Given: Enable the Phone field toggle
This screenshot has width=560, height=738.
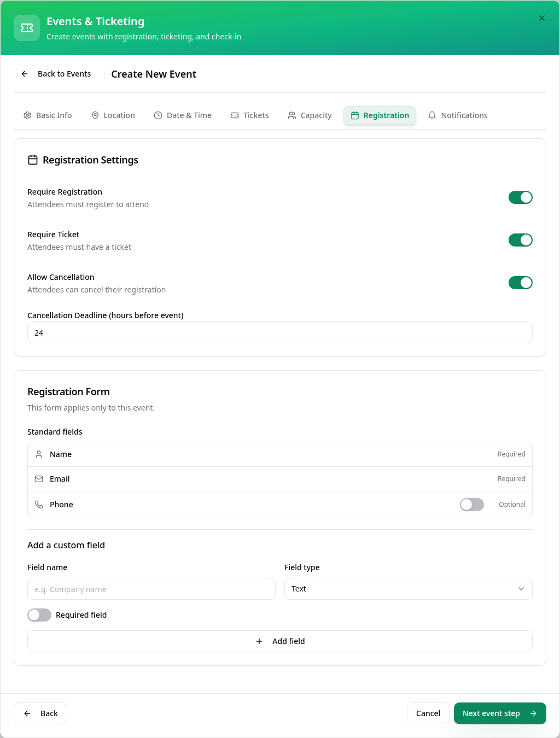Looking at the screenshot, I should [472, 505].
